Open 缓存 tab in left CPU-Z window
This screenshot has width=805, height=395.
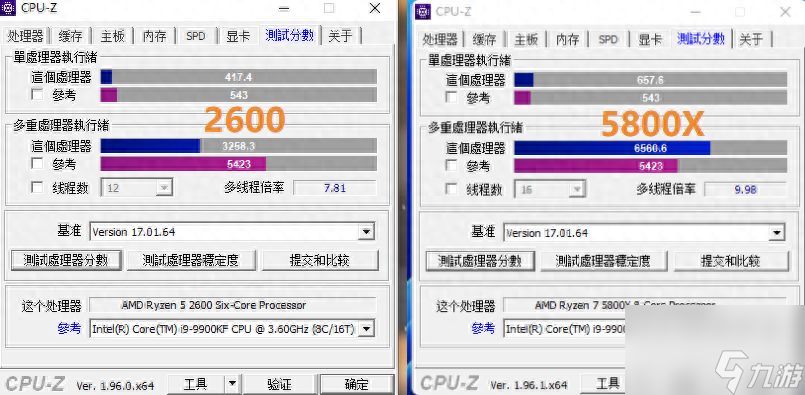pyautogui.click(x=70, y=36)
